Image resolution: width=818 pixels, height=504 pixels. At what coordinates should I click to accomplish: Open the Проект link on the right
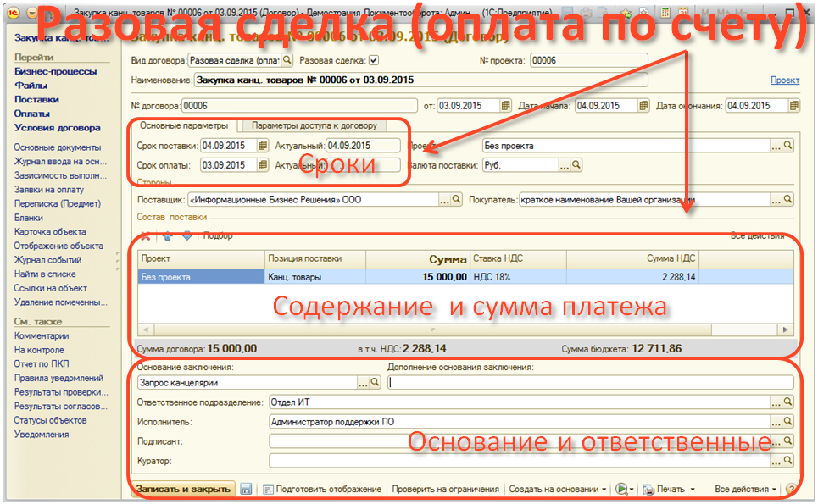784,80
